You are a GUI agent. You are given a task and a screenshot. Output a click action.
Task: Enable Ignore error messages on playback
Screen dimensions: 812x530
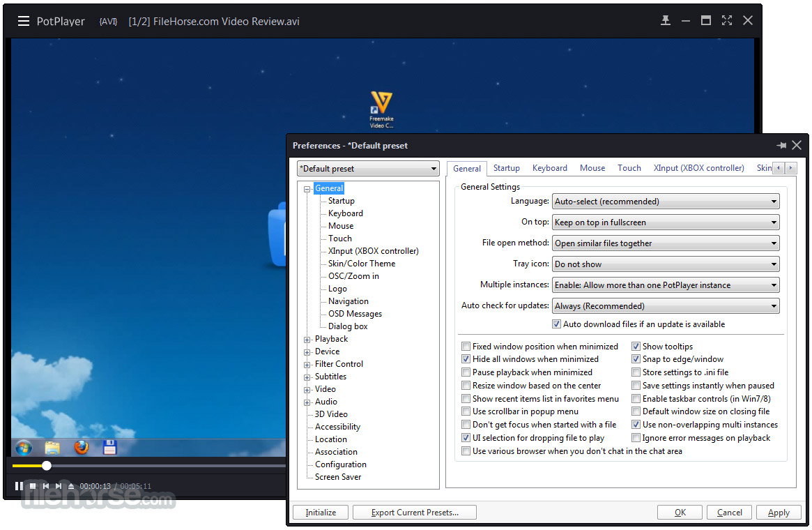[x=636, y=439]
